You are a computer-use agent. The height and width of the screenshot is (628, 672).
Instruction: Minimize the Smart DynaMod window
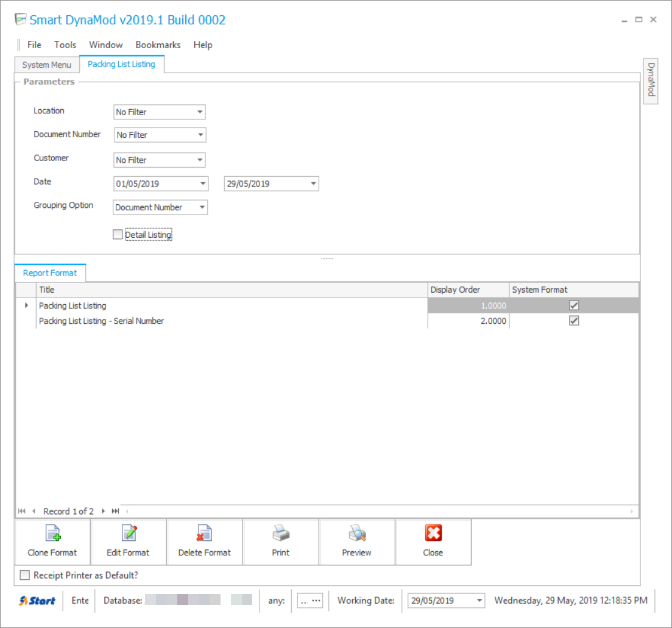[624, 20]
